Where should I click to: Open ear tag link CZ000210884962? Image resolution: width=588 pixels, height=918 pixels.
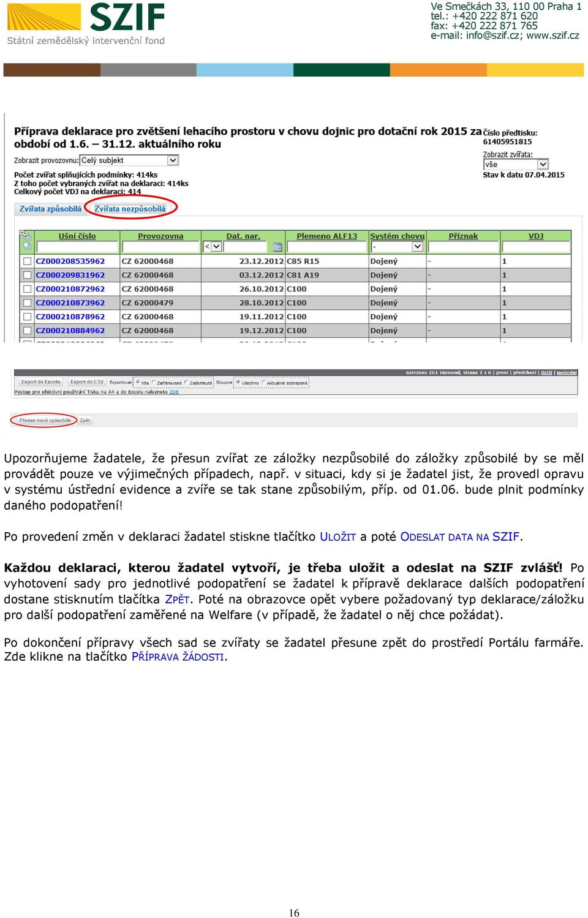(70, 331)
